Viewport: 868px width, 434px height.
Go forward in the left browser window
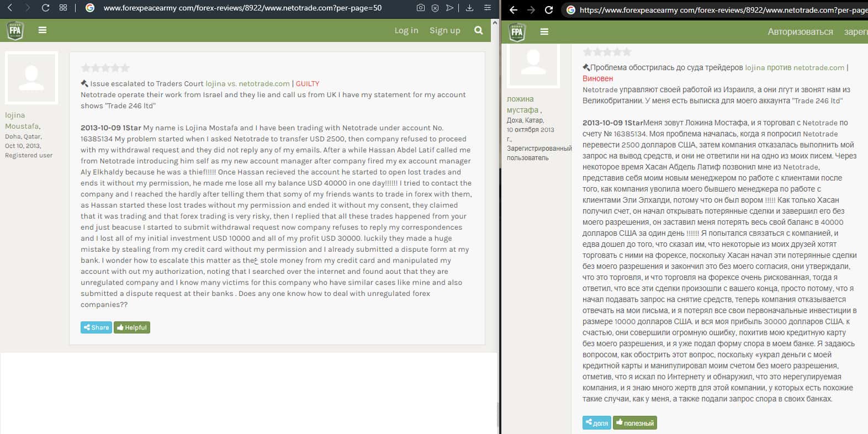click(28, 8)
